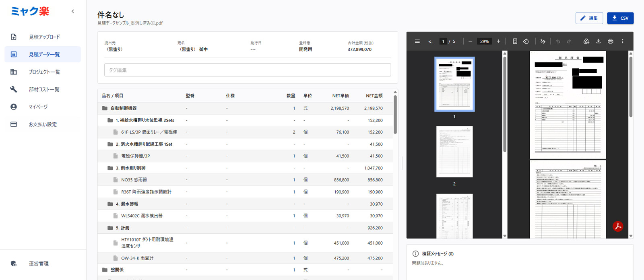Save PDF to Google Drive
The height and width of the screenshot is (280, 644).
pyautogui.click(x=586, y=41)
